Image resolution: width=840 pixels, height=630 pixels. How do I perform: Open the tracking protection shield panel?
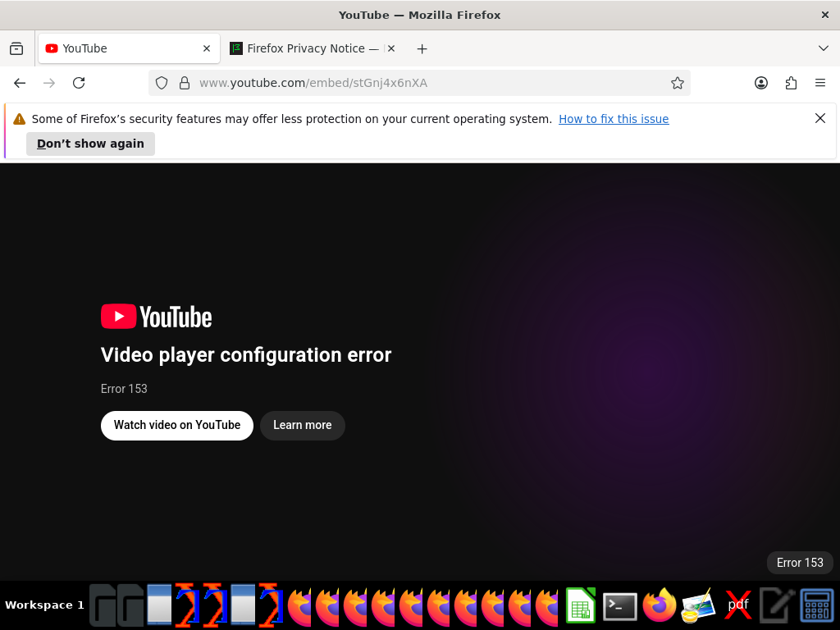click(x=162, y=83)
